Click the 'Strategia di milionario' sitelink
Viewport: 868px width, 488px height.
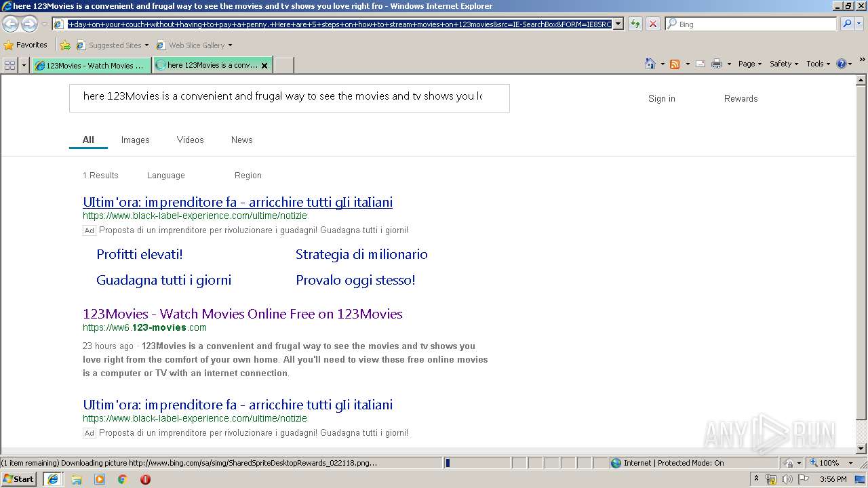point(361,254)
